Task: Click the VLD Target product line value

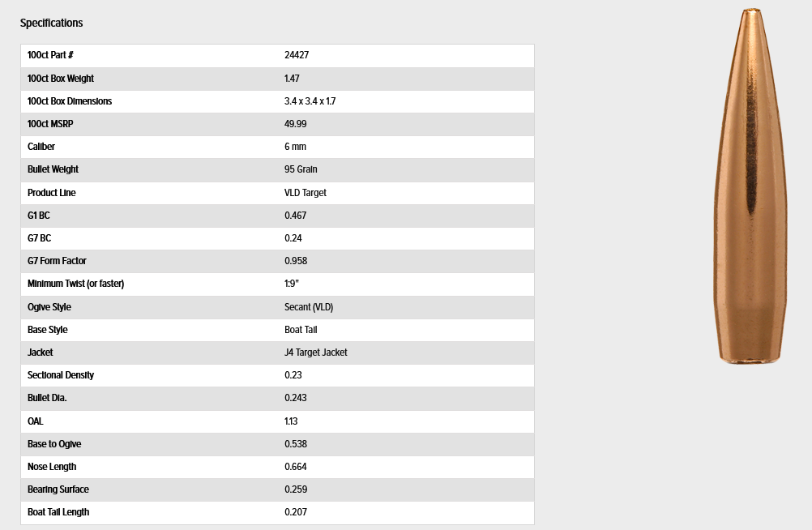Action: tap(306, 193)
